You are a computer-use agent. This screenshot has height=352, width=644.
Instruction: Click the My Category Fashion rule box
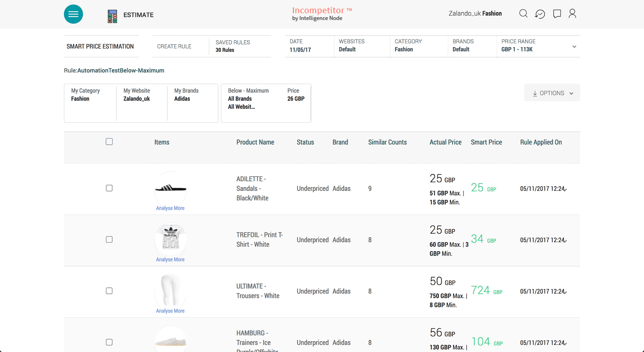[90, 103]
